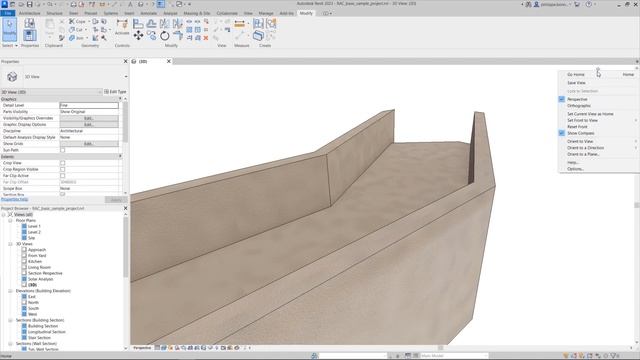The image size is (640, 360).
Task: Click the Offset tool icon
Action: pyautogui.click(x=151, y=24)
